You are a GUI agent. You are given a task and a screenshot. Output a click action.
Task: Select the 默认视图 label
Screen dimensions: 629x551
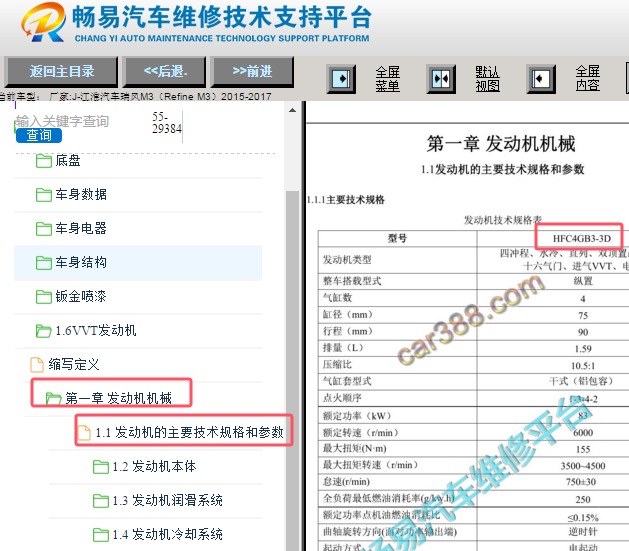[487, 79]
